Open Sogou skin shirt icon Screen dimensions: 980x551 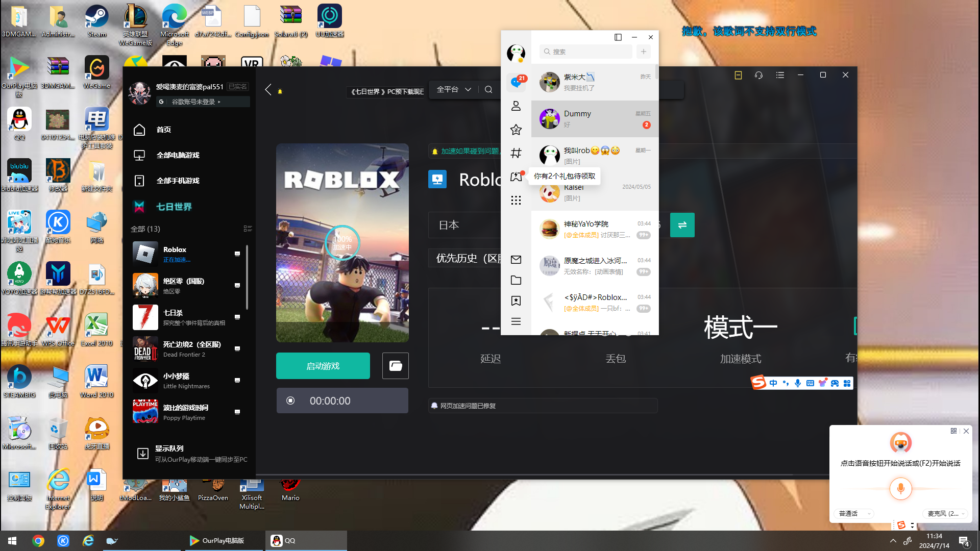[x=822, y=383]
